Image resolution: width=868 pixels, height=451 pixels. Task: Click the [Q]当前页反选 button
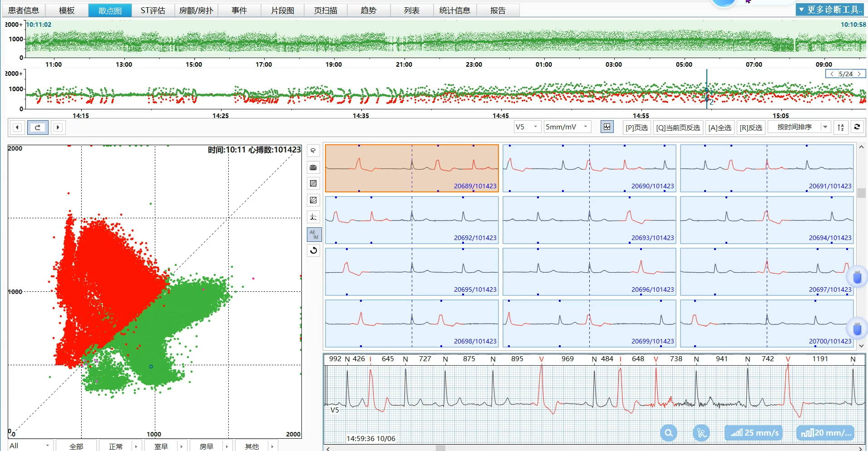click(x=678, y=127)
